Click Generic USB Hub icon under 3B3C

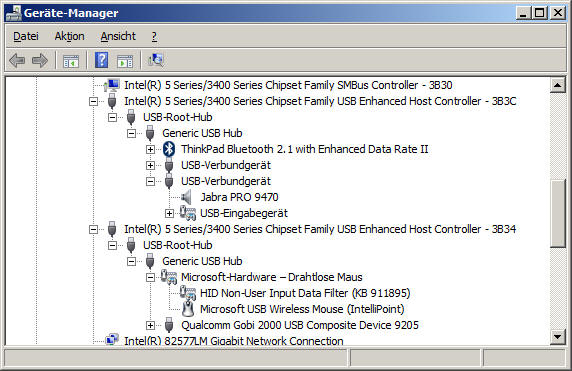click(150, 133)
